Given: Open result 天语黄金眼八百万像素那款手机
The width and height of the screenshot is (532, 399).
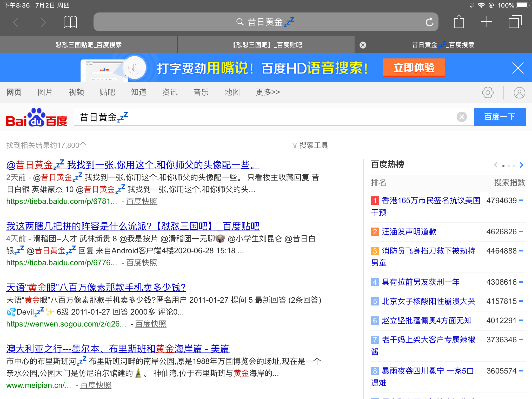Looking at the screenshot, I should point(96,287).
